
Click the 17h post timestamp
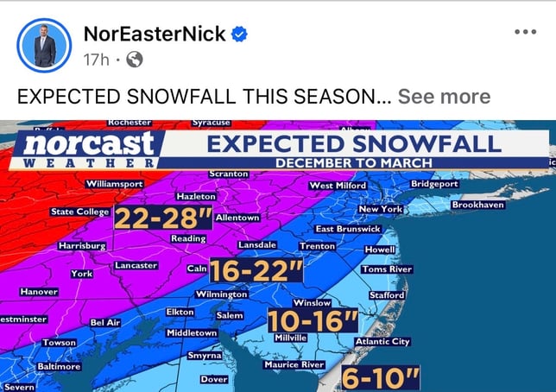tap(96, 60)
